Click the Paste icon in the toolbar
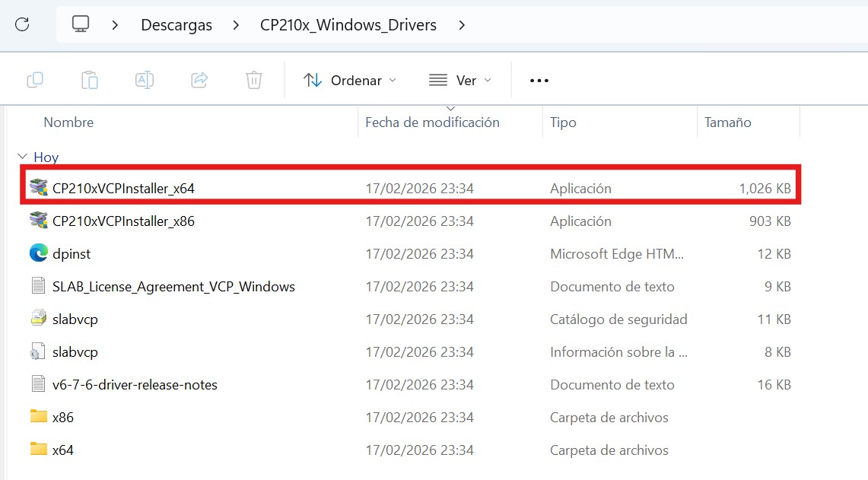Viewport: 868px width, 480px height. click(89, 79)
